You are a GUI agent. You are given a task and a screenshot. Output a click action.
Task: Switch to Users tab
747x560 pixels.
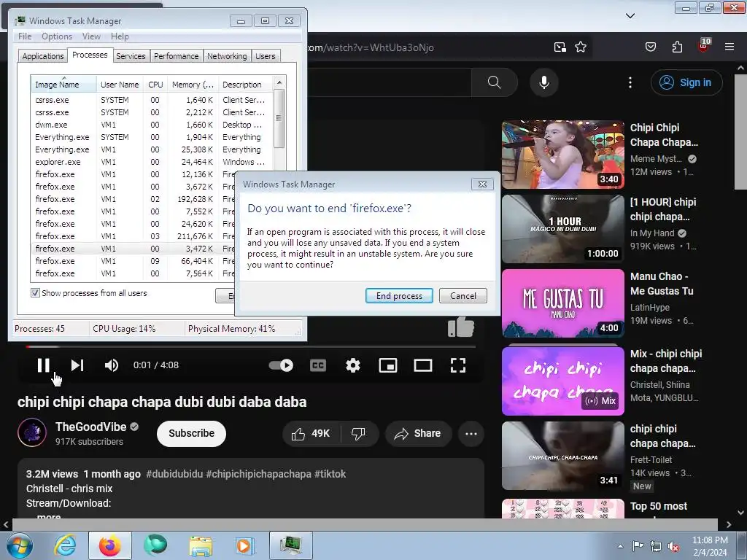265,56
